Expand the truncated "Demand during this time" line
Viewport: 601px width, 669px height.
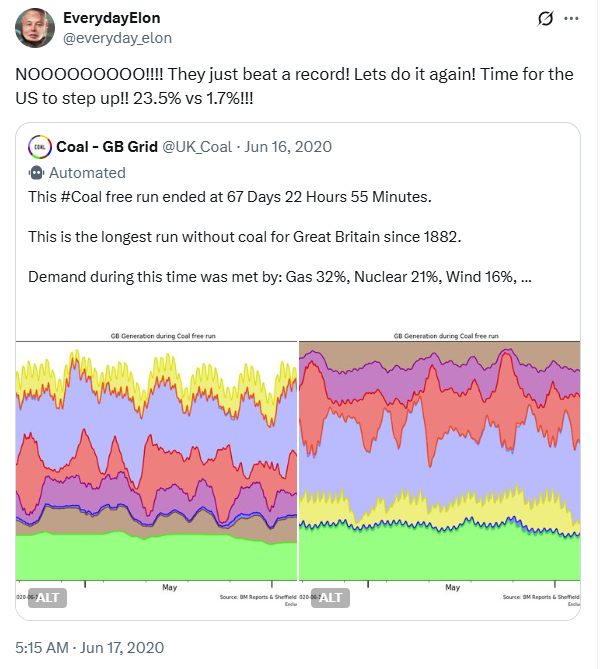(279, 277)
